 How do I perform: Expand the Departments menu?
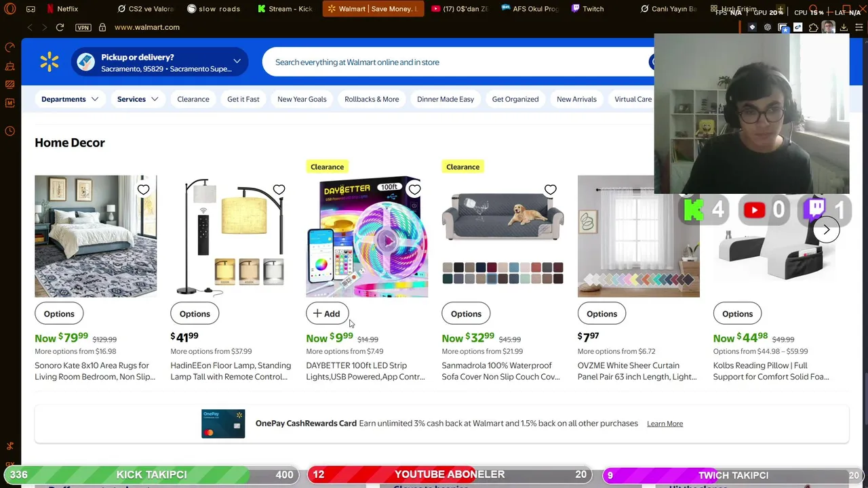point(70,99)
